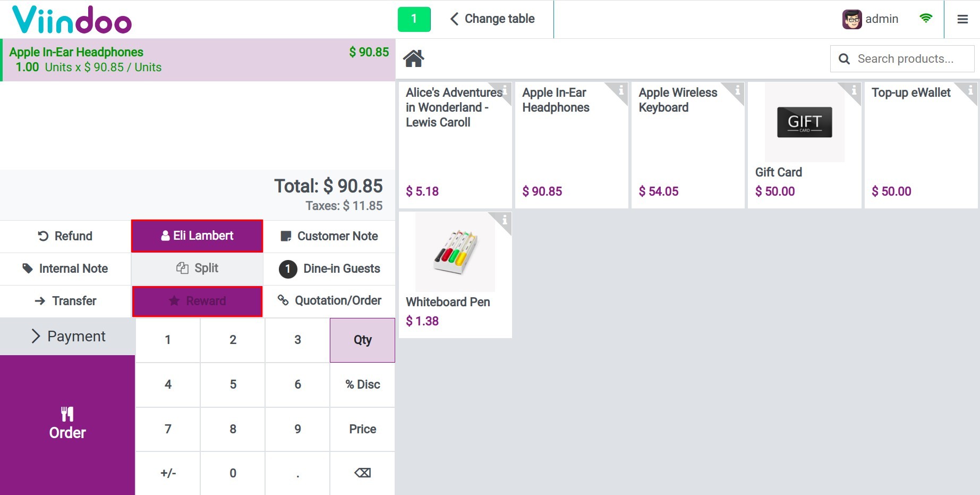Open the Reward button
The image size is (980, 495).
point(197,301)
